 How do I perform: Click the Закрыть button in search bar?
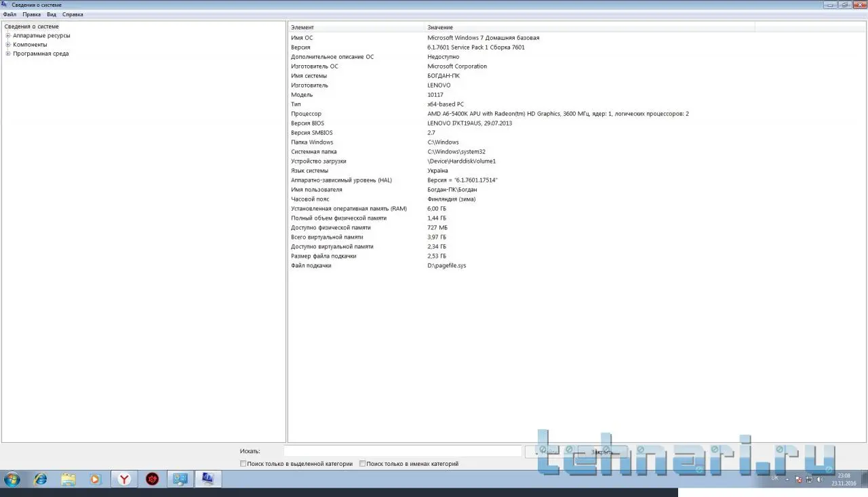click(602, 452)
